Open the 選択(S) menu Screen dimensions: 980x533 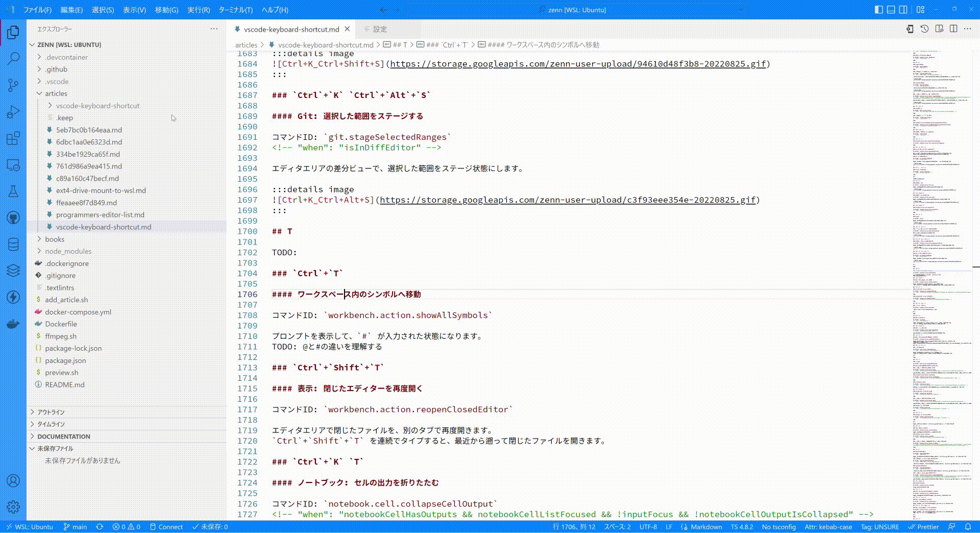tap(103, 10)
